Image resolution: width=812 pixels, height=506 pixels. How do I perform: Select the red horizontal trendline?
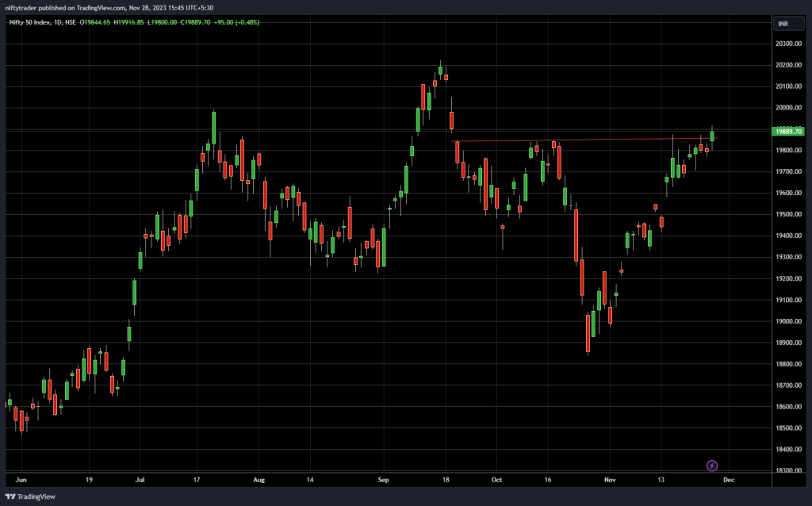(x=584, y=140)
